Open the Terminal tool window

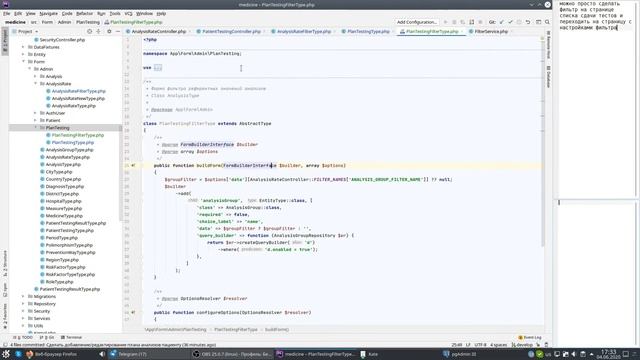(x=71, y=338)
